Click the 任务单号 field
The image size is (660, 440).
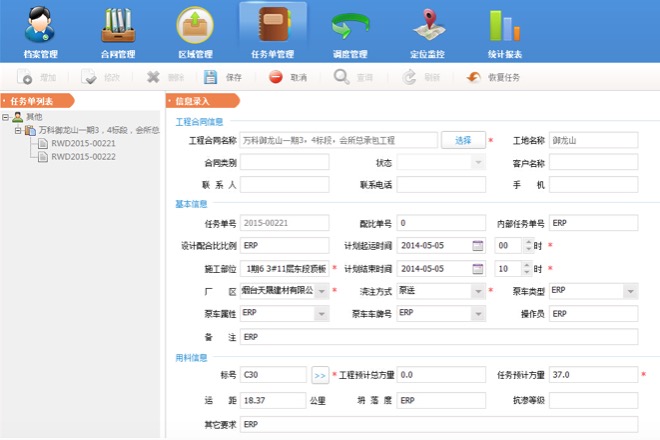coord(285,223)
